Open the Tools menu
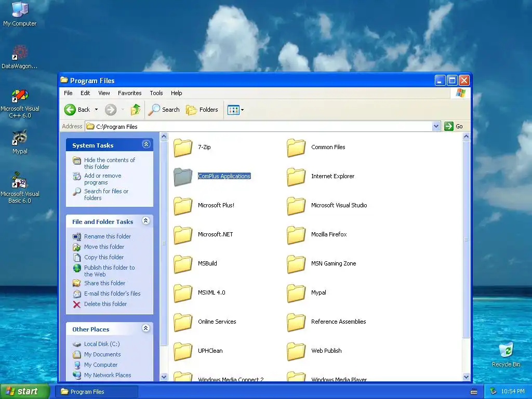 click(156, 93)
